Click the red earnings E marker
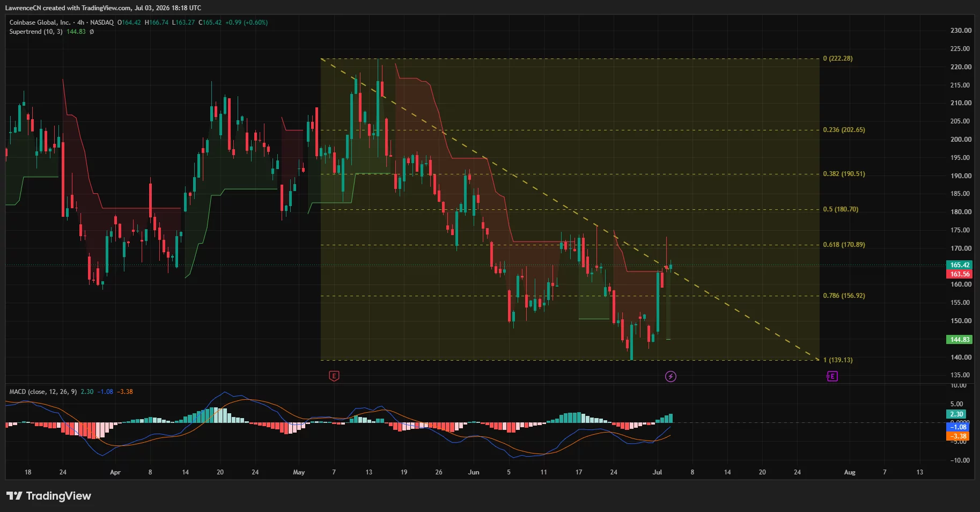 coord(334,376)
